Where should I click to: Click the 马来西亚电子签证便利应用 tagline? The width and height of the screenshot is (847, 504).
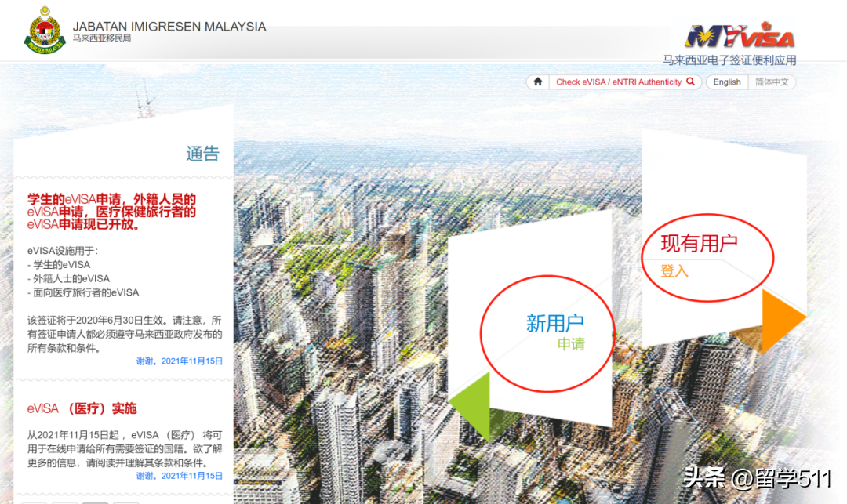729,60
